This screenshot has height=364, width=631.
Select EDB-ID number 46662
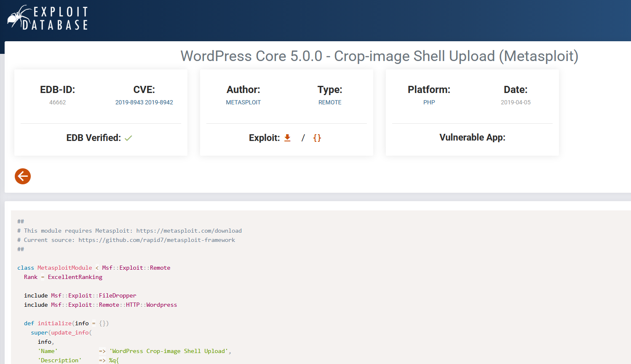(58, 102)
